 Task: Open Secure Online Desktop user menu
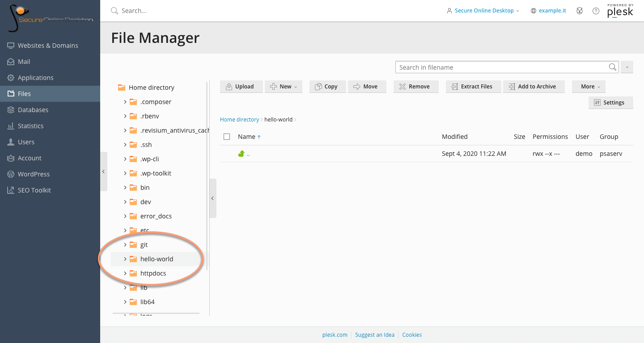tap(483, 11)
